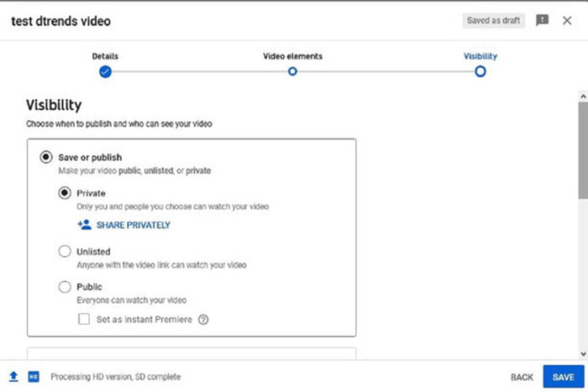Screen dimensions: 588x392
Task: Select the Public radio button
Action: click(x=65, y=287)
